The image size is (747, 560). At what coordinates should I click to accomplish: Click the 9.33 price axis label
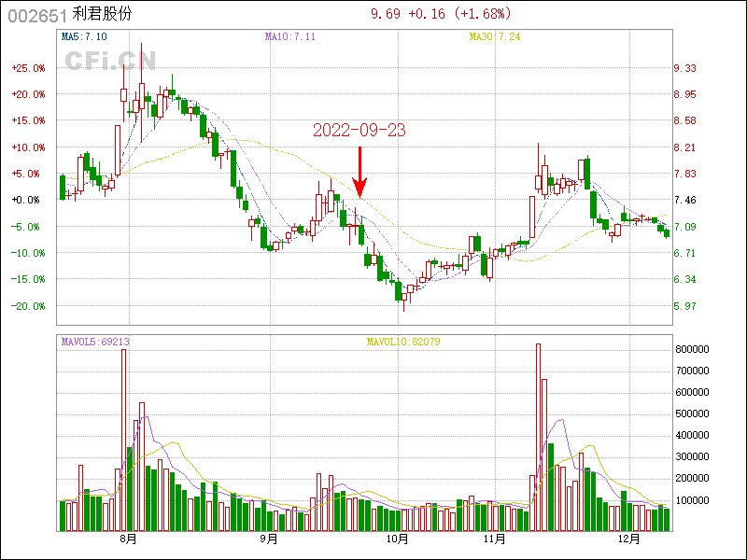685,68
